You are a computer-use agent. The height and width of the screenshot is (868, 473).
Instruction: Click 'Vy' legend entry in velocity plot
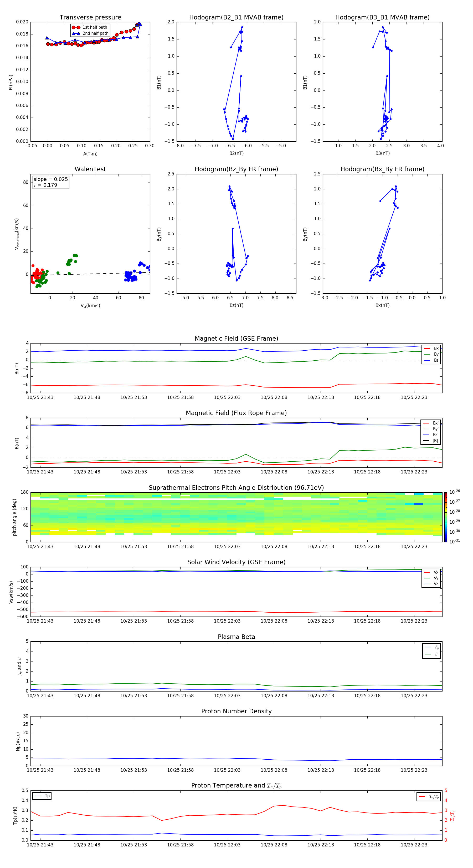[x=431, y=578]
